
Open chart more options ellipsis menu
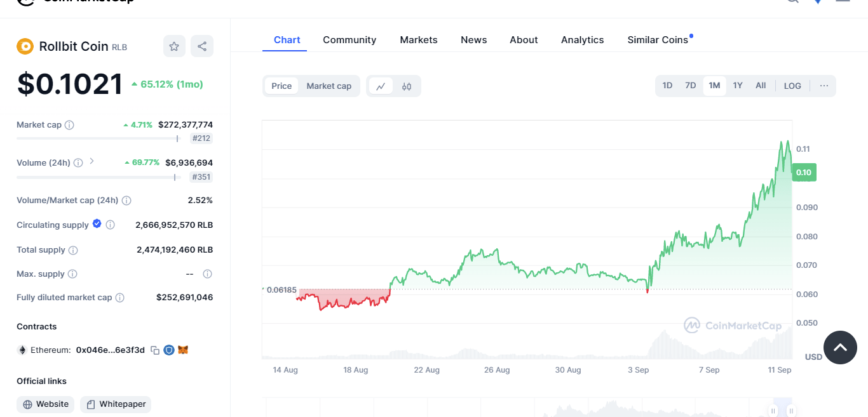pos(824,86)
